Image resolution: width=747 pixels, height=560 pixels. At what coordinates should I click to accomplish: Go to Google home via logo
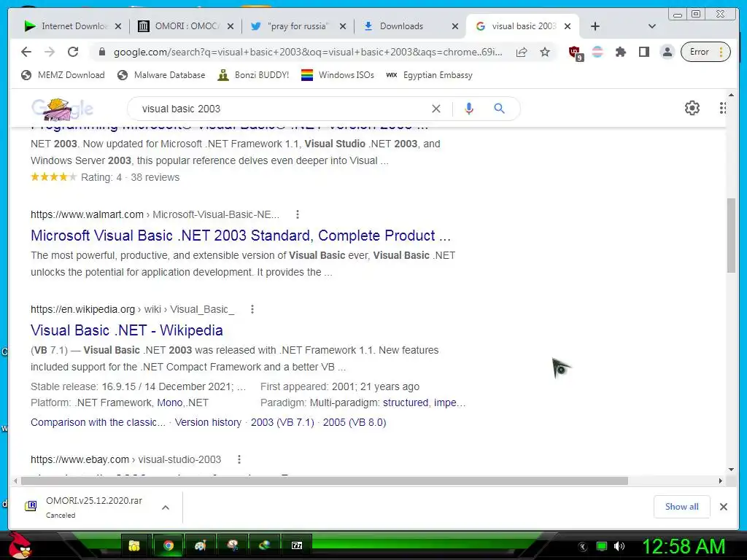pos(62,109)
